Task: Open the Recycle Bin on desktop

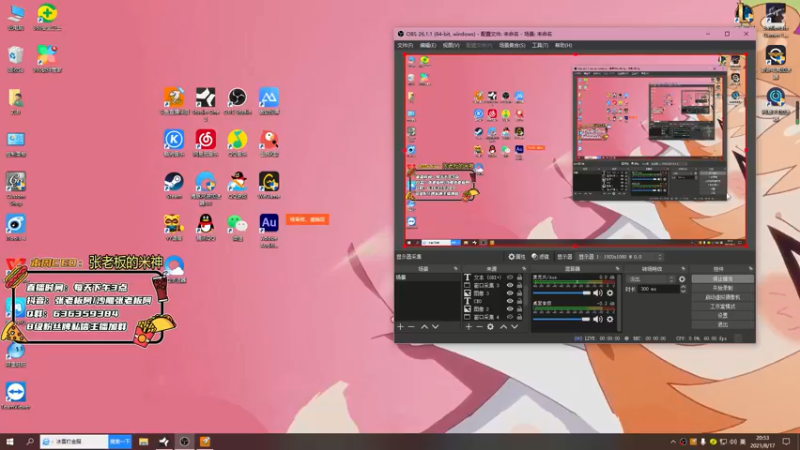Action: coord(15,59)
